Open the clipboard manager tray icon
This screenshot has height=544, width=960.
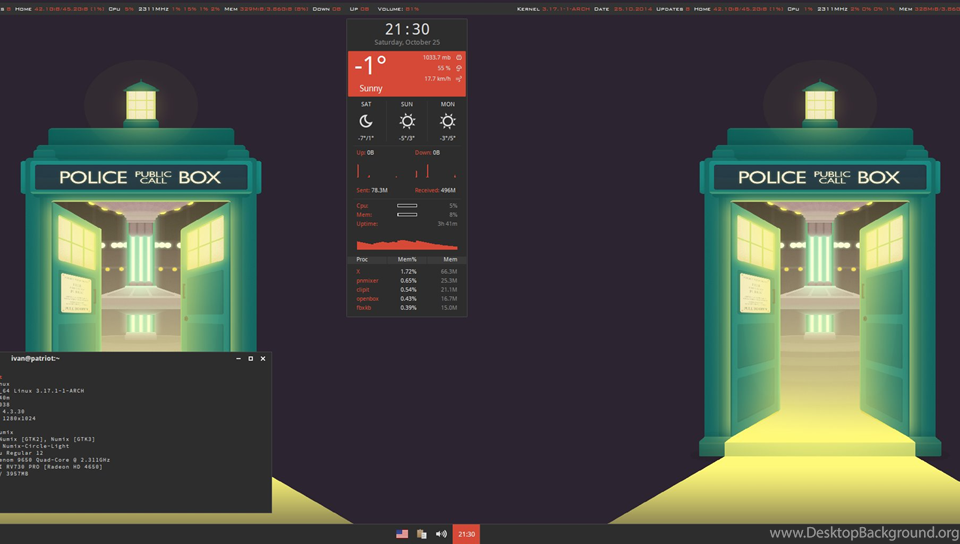tap(421, 534)
